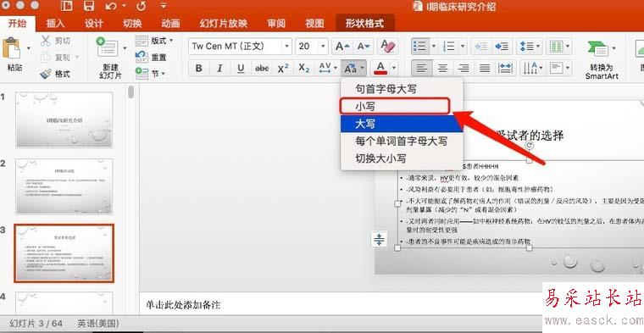Expand the Numbering style dropdown arrow
Screen dimensions: 644x333
463,47
